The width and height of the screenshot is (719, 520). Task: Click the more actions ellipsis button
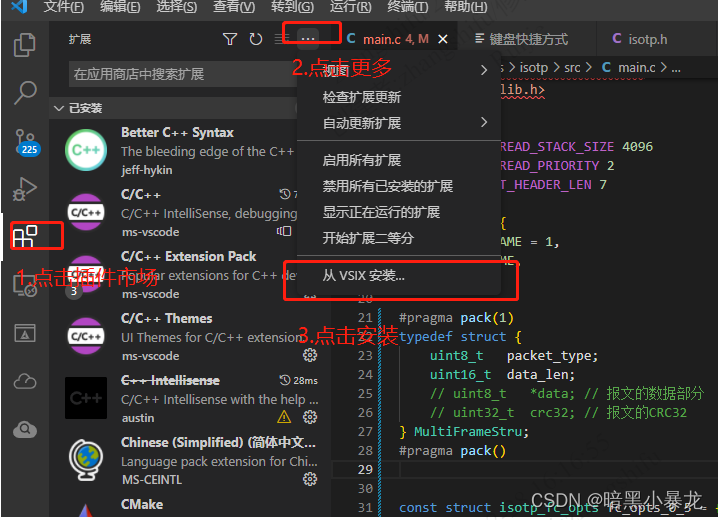tap(308, 39)
